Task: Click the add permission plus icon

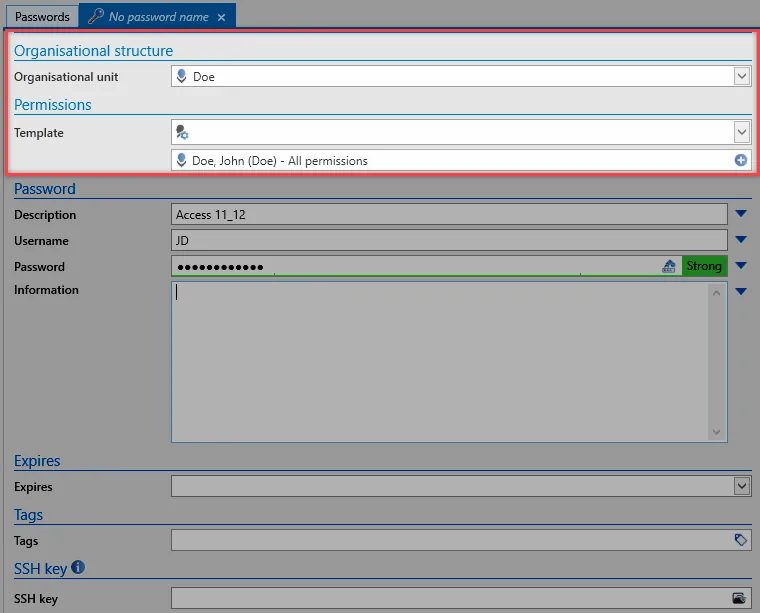Action: 740,160
